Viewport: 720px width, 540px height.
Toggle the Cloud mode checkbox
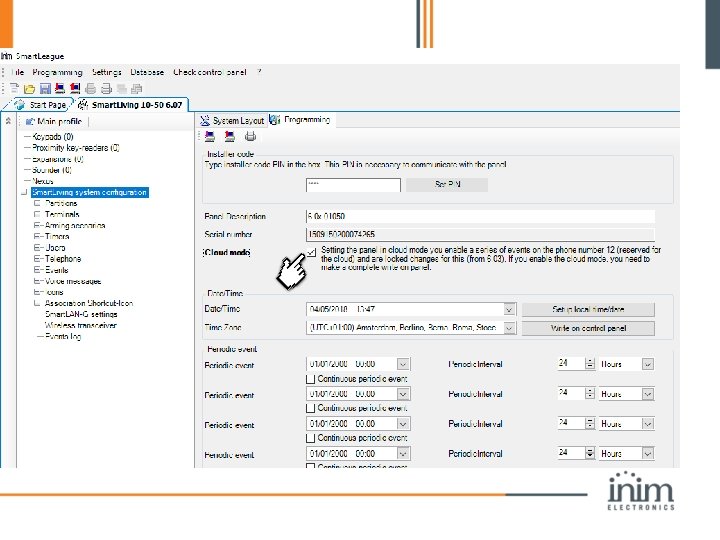tap(311, 253)
